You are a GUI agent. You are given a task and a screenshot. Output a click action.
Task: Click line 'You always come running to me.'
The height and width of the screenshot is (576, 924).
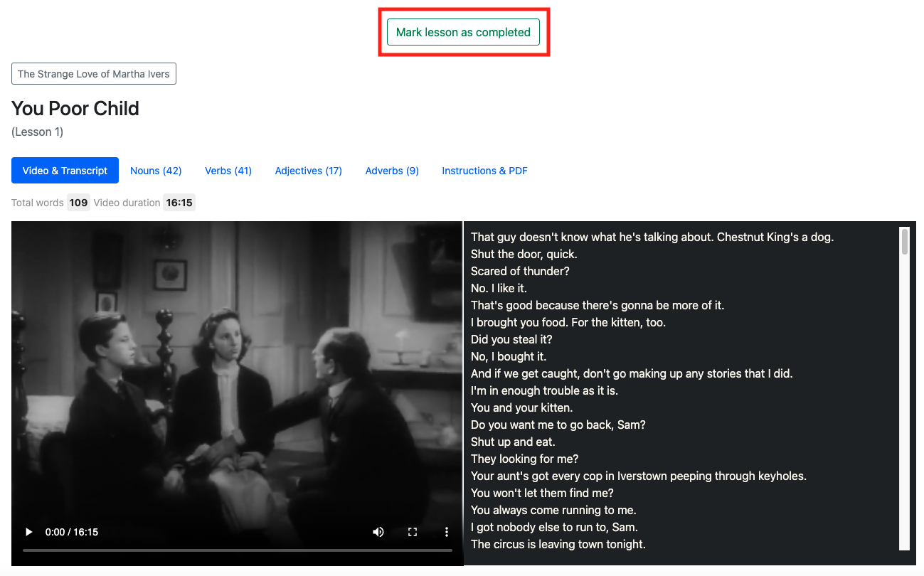coord(553,511)
